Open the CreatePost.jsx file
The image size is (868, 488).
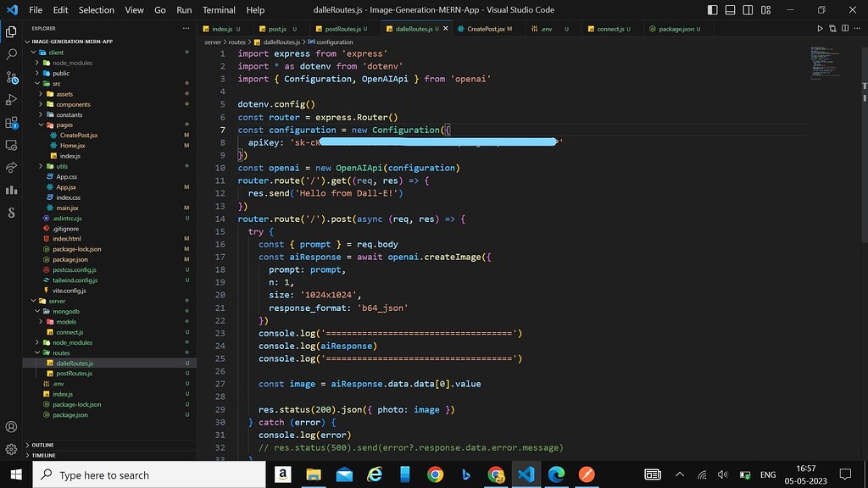point(77,135)
